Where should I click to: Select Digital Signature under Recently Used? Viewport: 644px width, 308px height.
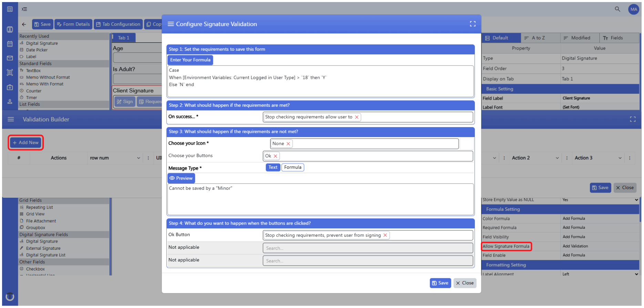(x=42, y=43)
